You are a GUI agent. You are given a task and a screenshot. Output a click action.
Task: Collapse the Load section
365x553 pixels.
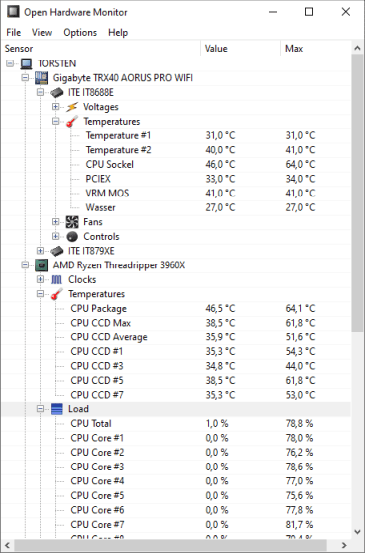40,409
